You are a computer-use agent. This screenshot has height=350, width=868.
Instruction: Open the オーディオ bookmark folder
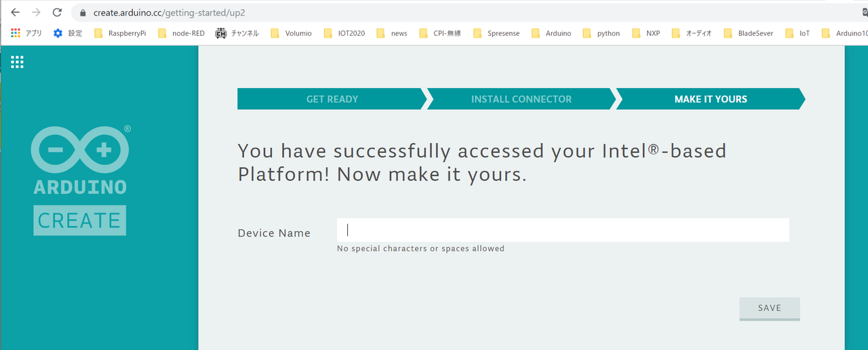pos(691,33)
